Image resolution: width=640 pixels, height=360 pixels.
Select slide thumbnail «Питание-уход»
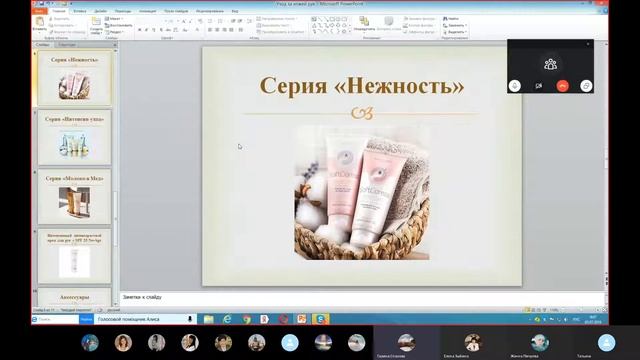pyautogui.click(x=74, y=137)
